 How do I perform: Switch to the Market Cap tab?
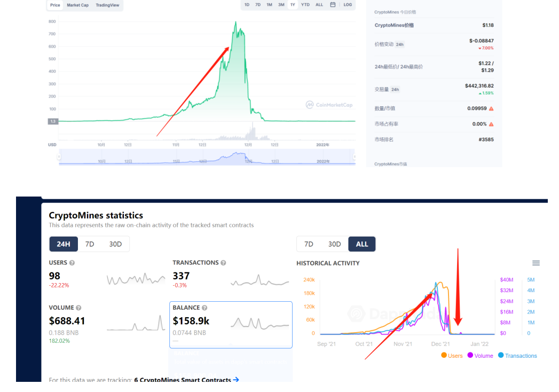pyautogui.click(x=78, y=5)
